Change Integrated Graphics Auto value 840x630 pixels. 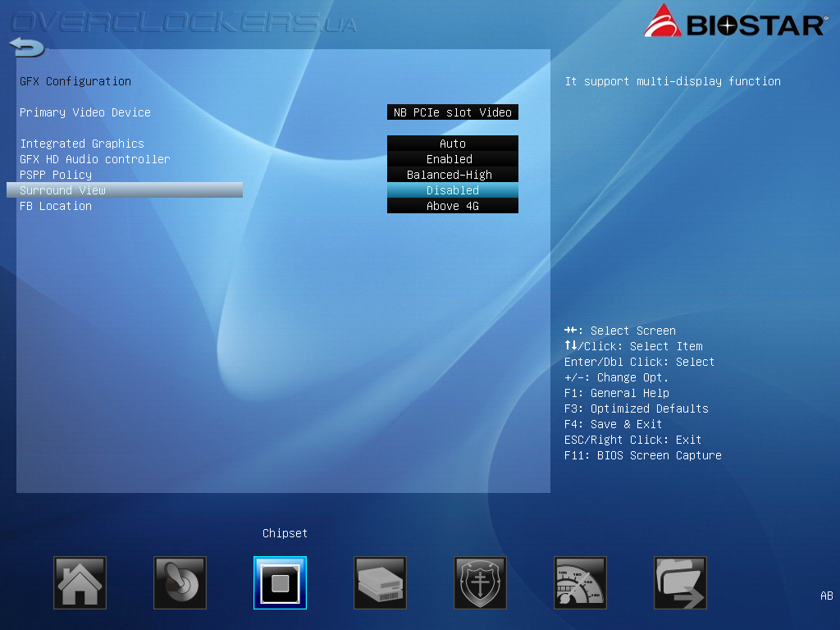453,143
